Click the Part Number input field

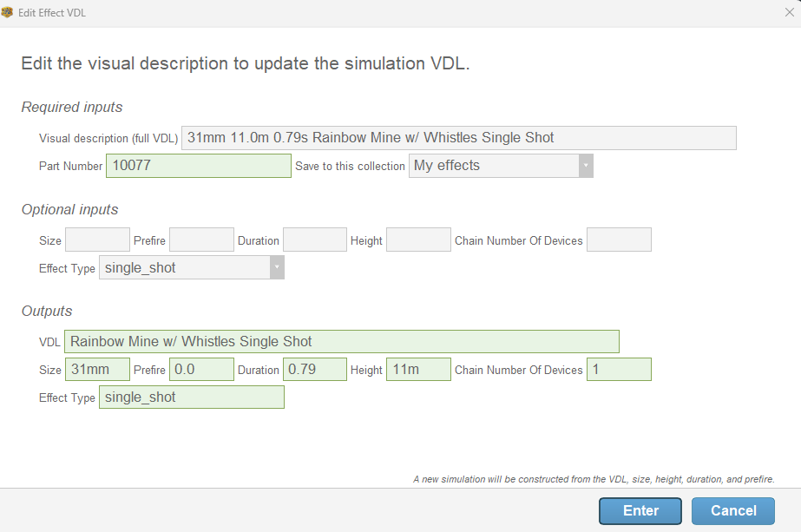198,166
